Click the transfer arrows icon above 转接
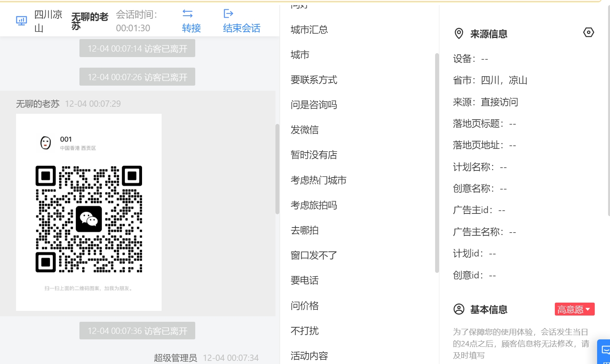This screenshot has width=610, height=364. 188,14
